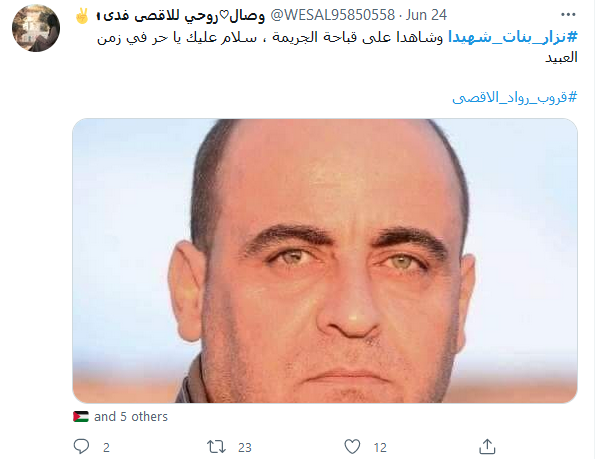Click the @WESAL95850558 handle

click(332, 15)
